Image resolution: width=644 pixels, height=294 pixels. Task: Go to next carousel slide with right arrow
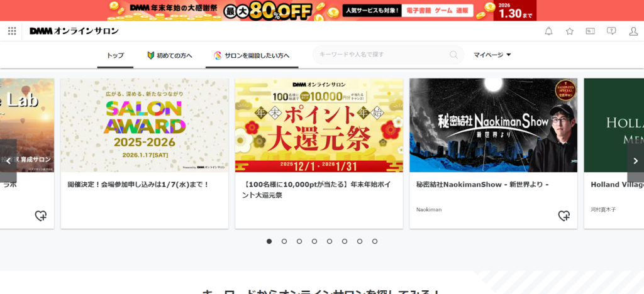pos(635,161)
